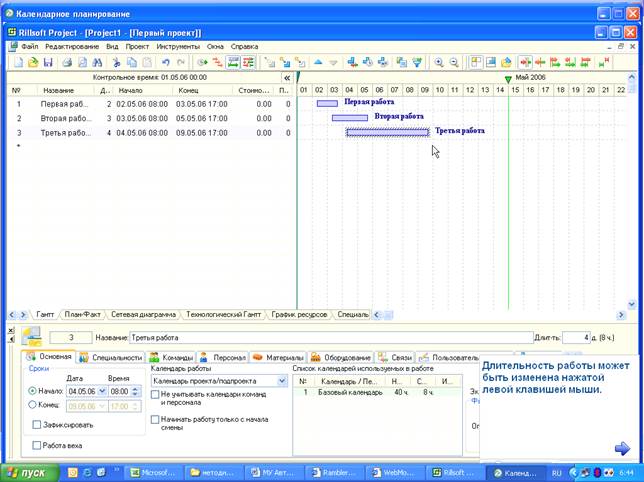Open the 'Проект' menu
This screenshot has height=482, width=644.
137,46
